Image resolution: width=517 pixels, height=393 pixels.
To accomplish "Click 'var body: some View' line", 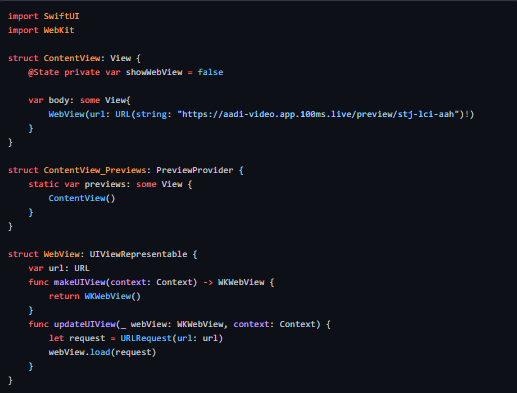I will tap(79, 100).
